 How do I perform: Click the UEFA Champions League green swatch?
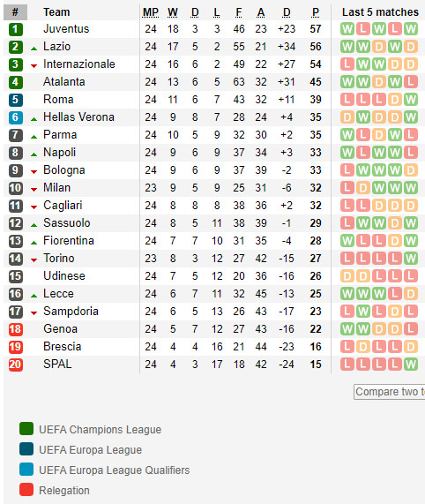click(x=26, y=429)
